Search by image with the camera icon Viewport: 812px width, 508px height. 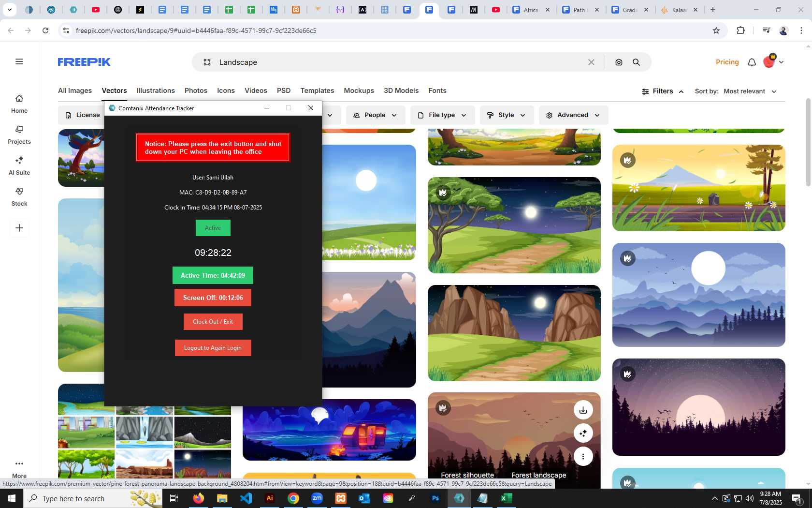tap(619, 62)
